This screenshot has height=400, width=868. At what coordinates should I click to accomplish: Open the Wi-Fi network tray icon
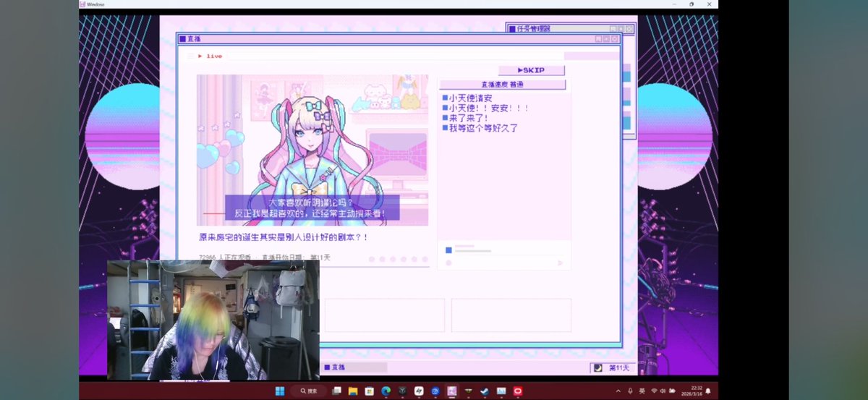click(x=653, y=391)
